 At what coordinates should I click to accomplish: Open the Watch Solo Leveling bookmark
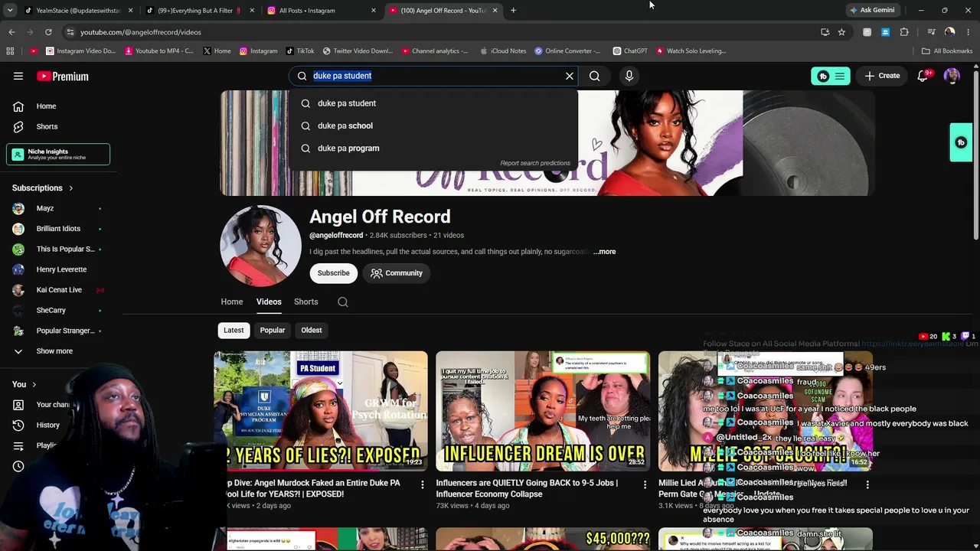tap(691, 51)
